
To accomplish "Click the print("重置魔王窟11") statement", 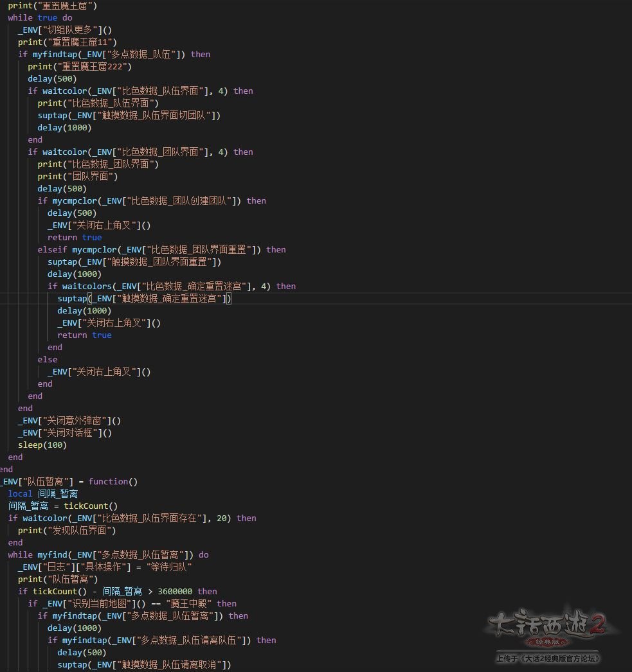I will (68, 42).
